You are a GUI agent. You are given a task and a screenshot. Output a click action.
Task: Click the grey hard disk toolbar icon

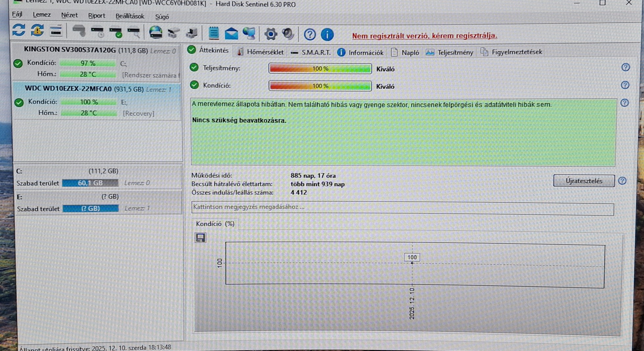[x=79, y=31]
